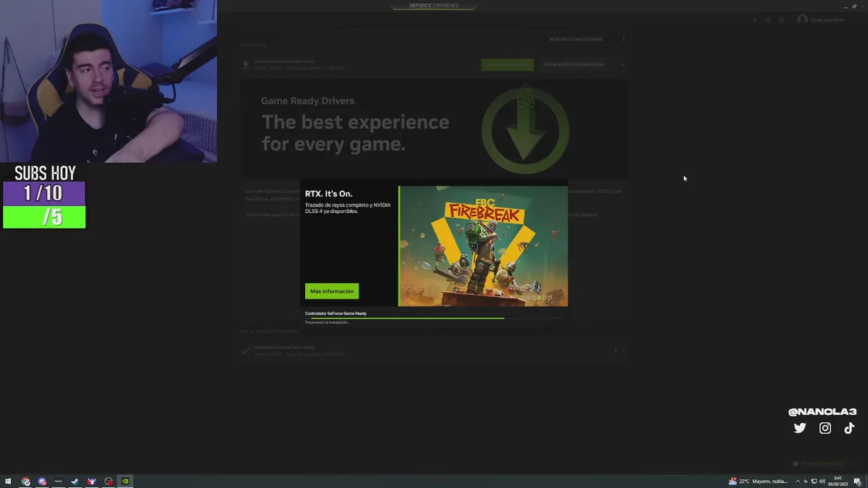Open the three-dot menu beside Buscar actualizaciones
Viewport: 868px width, 488px height.
click(624, 39)
